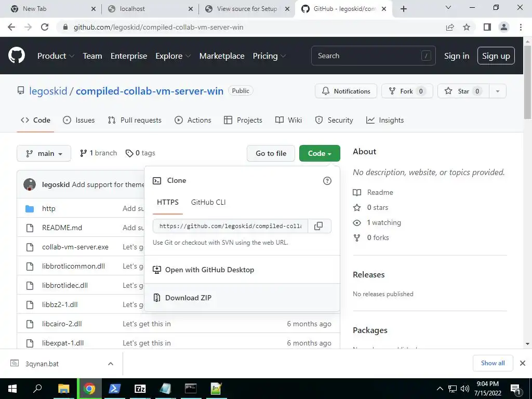Open the Chrome profile avatar
Screen dimensions: 532x399
(x=504, y=27)
